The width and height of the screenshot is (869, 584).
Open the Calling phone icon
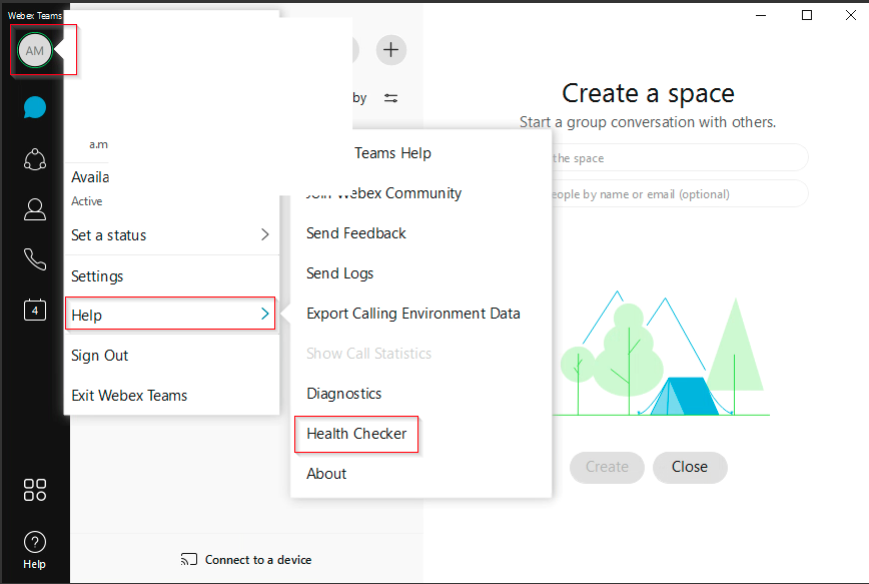[x=35, y=260]
